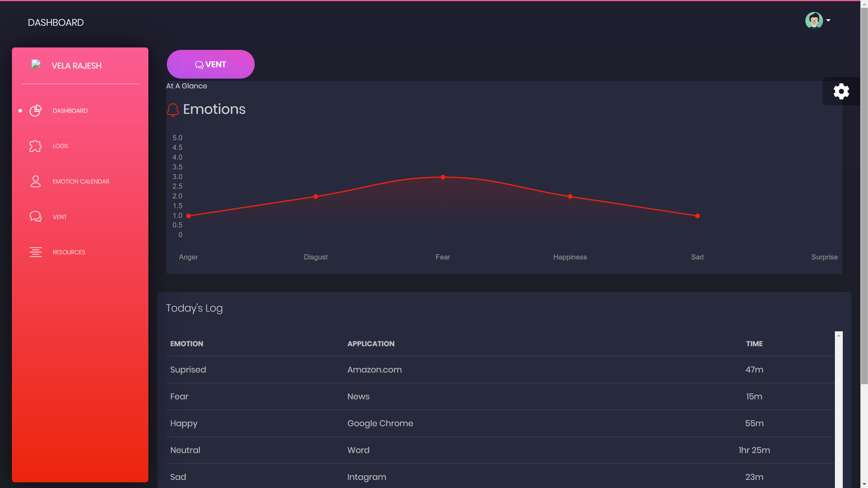Click the pie chart Dashboard sidebar icon
The height and width of the screenshot is (488, 868).
(x=35, y=111)
